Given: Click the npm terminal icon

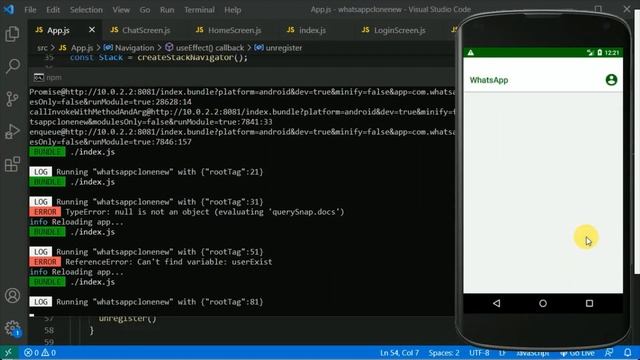Looking at the screenshot, I should [39, 77].
